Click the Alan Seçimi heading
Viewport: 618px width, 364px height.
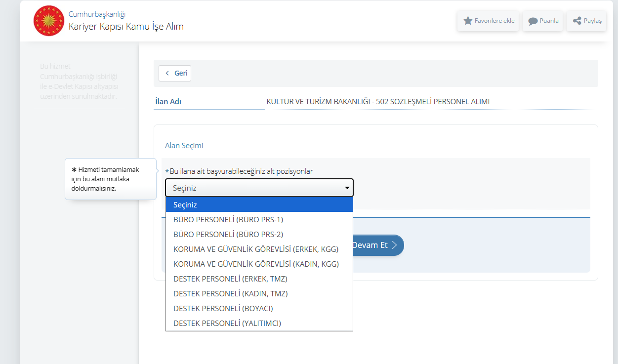tap(184, 146)
